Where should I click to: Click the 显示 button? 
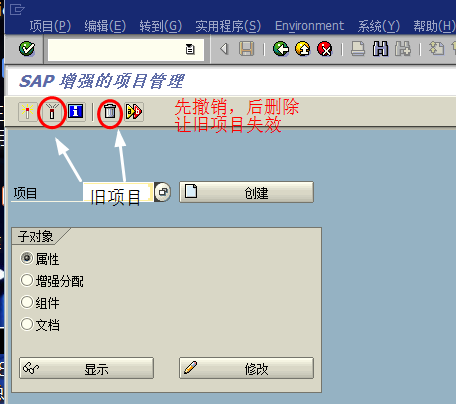86,368
